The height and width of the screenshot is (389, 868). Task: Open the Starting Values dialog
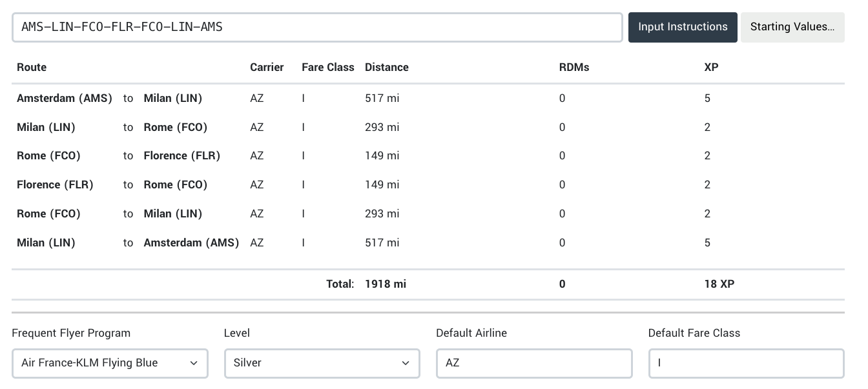pos(792,27)
